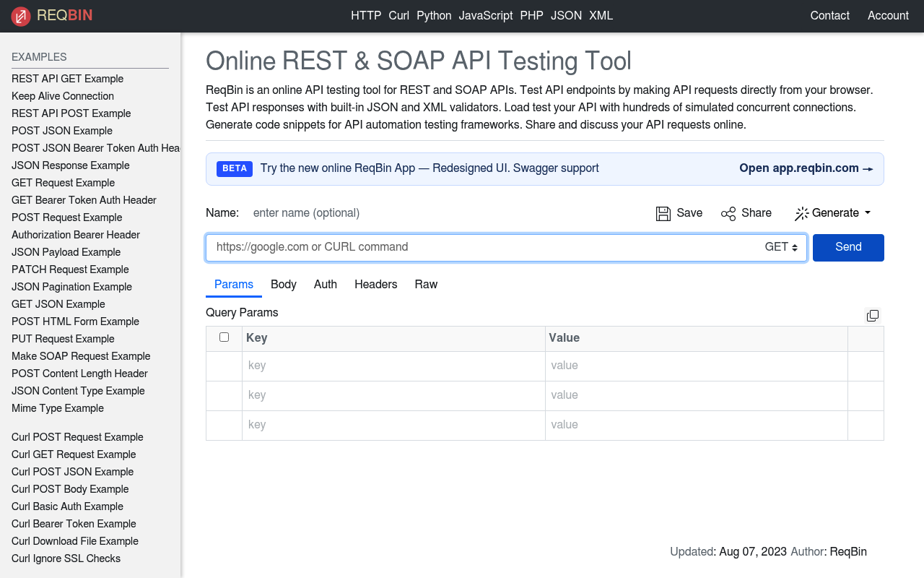Open POST Content Length Header
Image resolution: width=924 pixels, height=578 pixels.
point(79,374)
